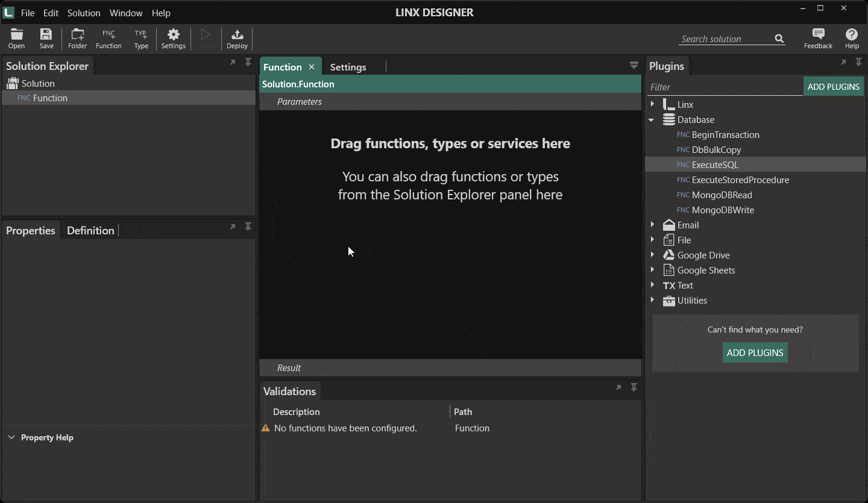
Task: Expand the Email plugin group
Action: (652, 225)
